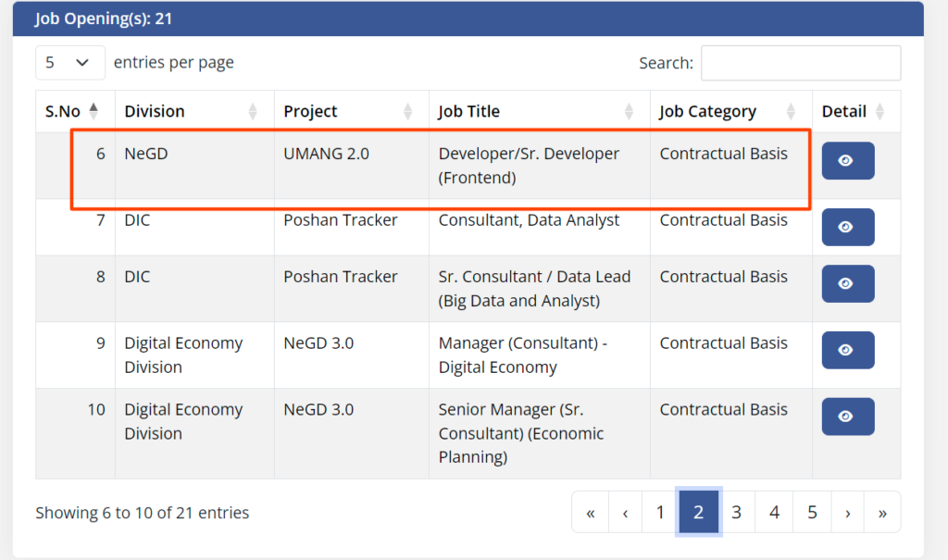Click 'Showing 6 to 10 of 21 entries'
The image size is (948, 560).
[x=142, y=513]
